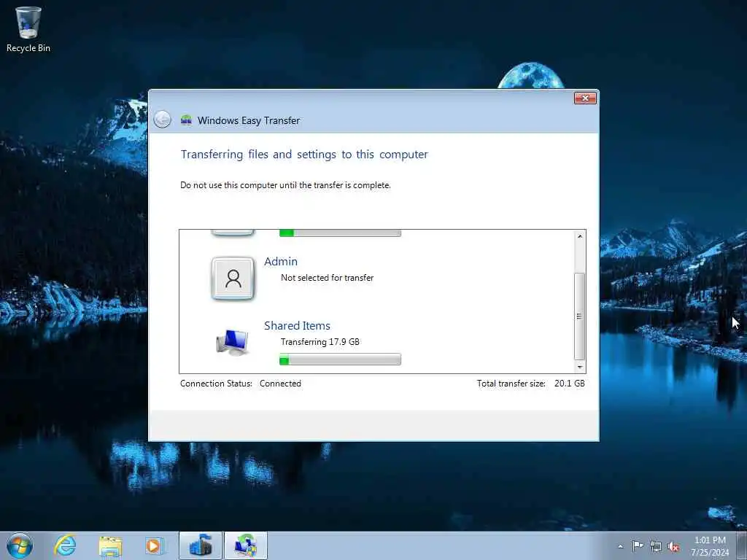
Task: Switch to Windows Easy Transfer taskbar button
Action: tap(246, 545)
